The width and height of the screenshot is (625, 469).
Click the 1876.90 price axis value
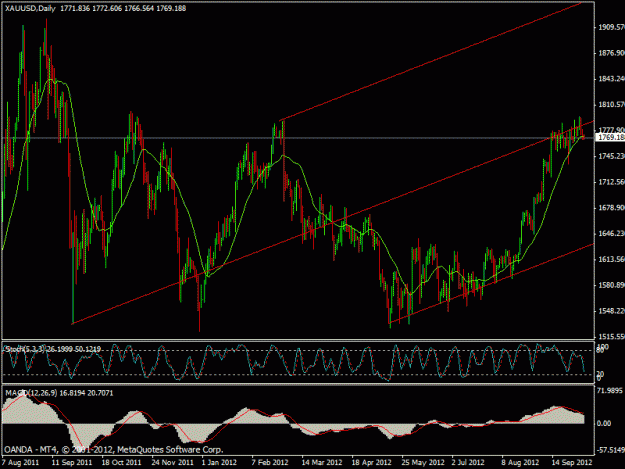point(611,53)
